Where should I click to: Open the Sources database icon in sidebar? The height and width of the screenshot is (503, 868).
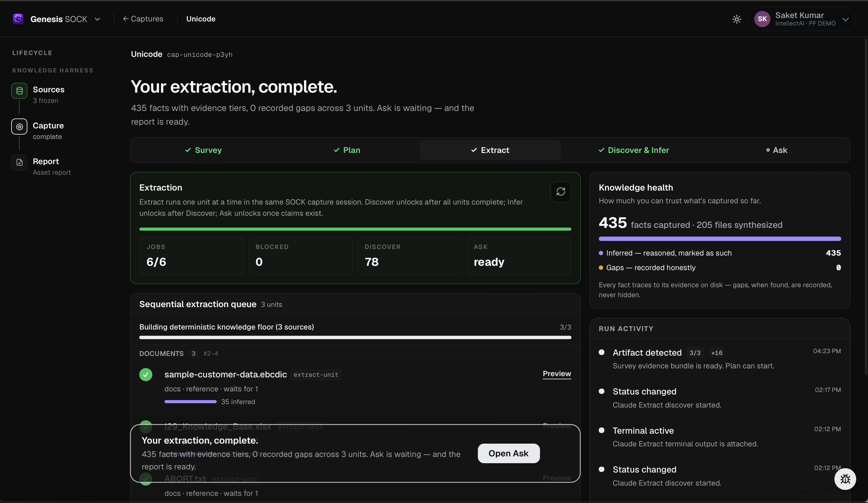(x=19, y=90)
